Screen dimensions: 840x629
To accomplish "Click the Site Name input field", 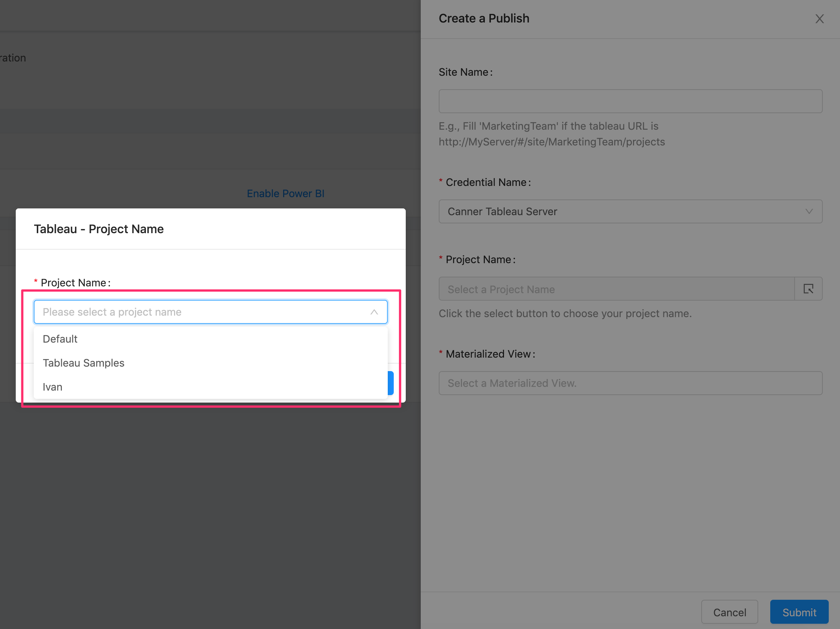I will [x=630, y=101].
